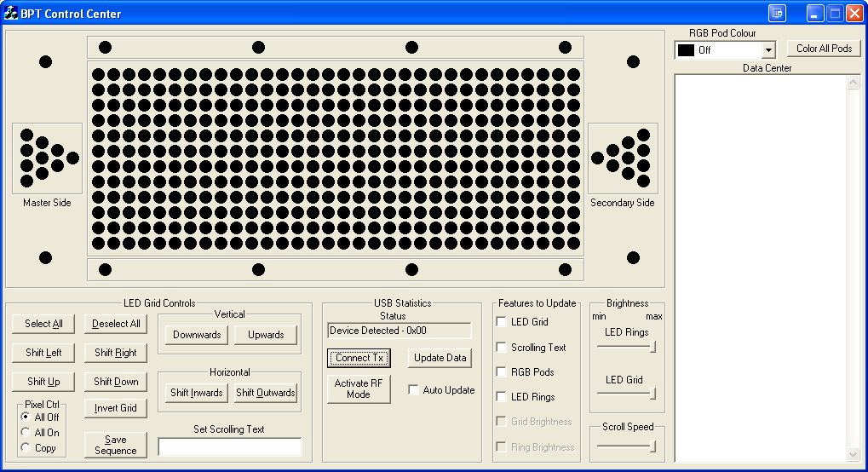Click the blue icon button beside minimize
Image resolution: width=868 pixels, height=472 pixels.
776,14
